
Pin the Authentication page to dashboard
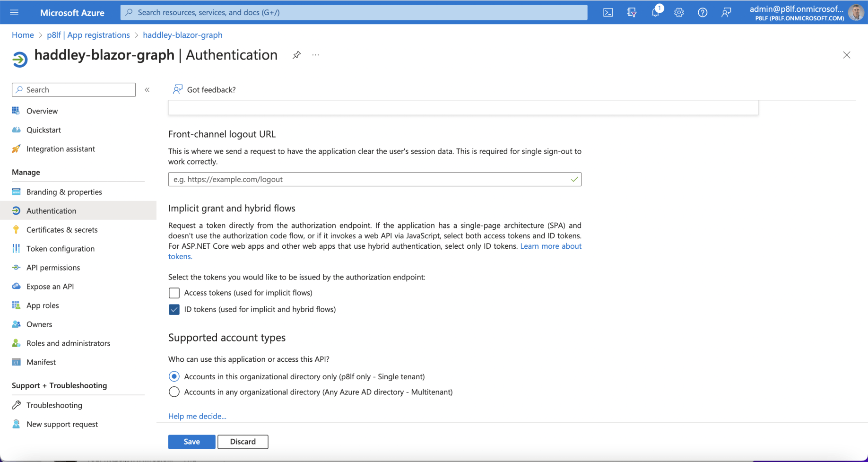tap(296, 55)
